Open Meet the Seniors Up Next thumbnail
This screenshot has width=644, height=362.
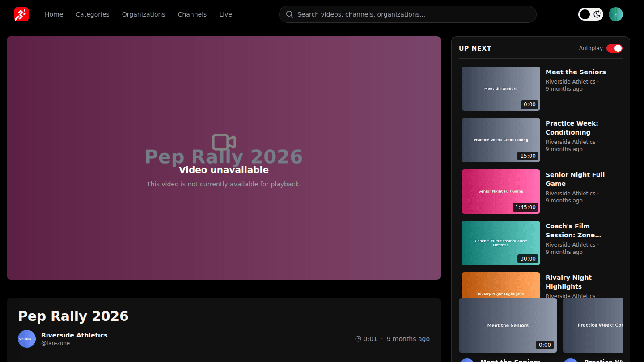click(x=501, y=88)
